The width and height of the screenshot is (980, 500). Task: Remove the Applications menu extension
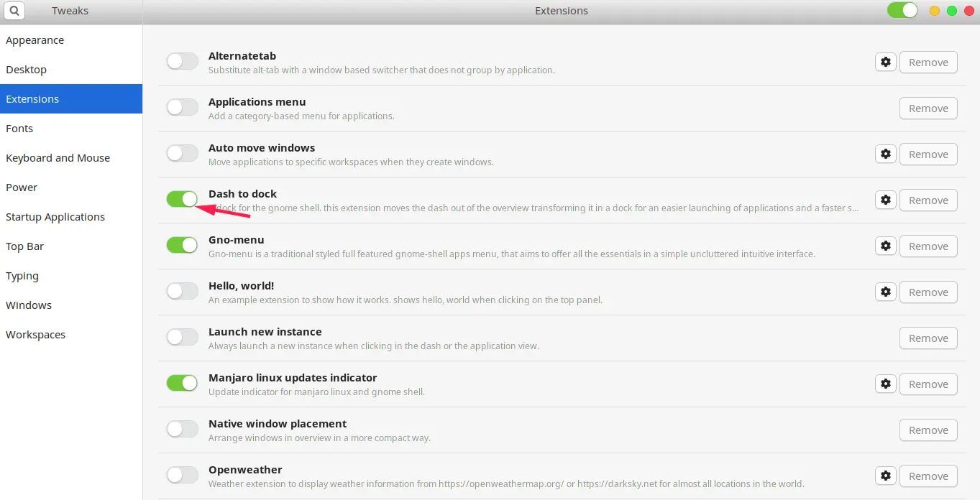pyautogui.click(x=928, y=108)
